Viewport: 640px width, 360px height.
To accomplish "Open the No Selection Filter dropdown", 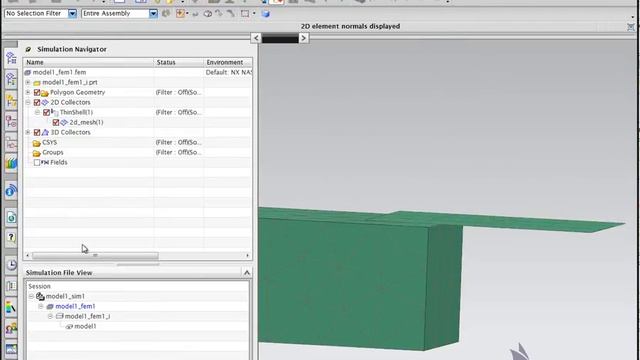I will [72, 14].
